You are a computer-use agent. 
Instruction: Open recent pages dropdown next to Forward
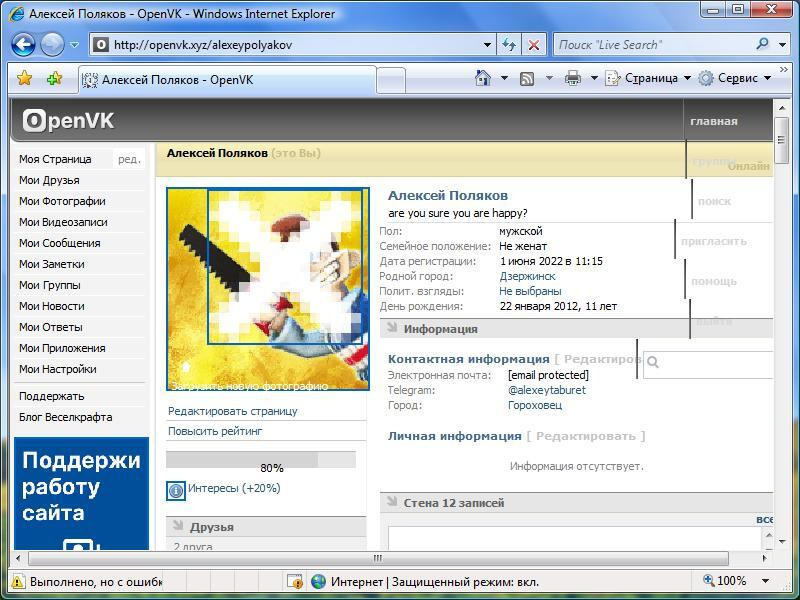(x=74, y=45)
